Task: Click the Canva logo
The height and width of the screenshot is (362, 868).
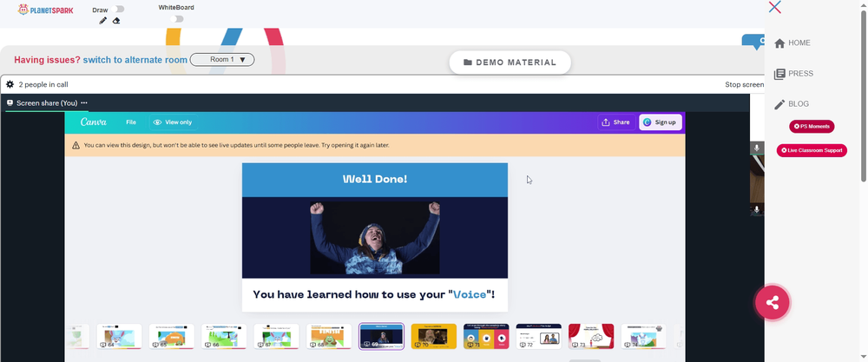Action: click(x=94, y=122)
